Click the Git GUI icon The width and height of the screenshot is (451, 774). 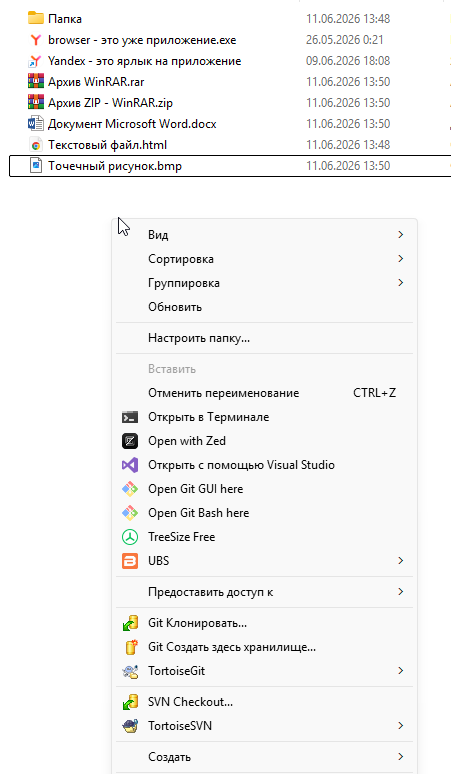click(x=130, y=489)
